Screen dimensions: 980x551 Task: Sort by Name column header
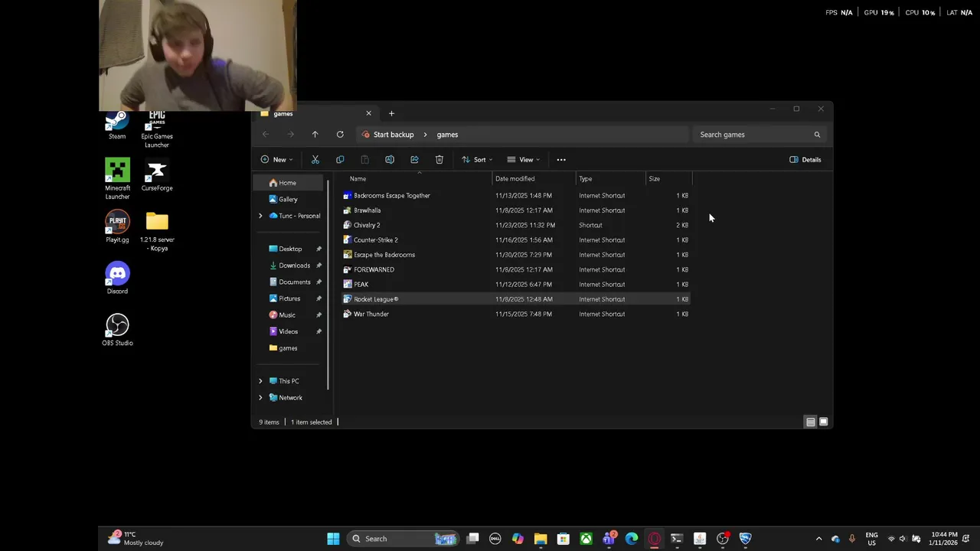358,179
